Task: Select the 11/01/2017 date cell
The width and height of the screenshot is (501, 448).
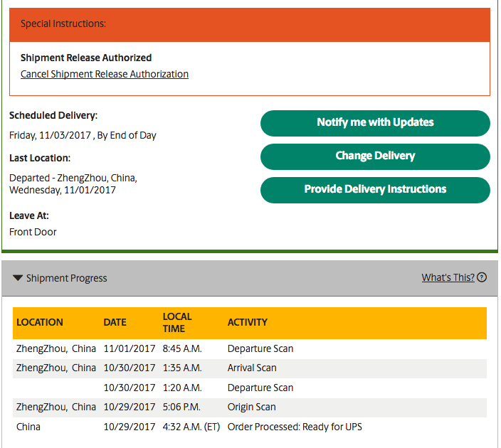Action: click(x=130, y=348)
